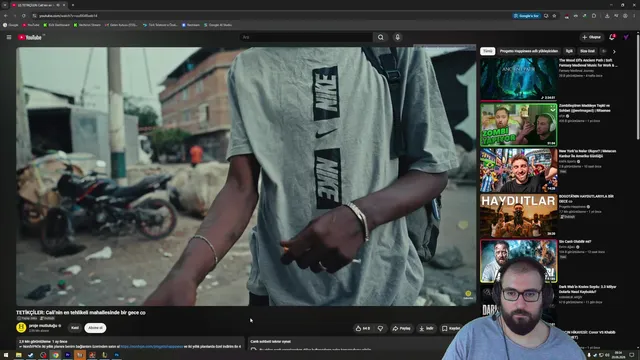Click the main video player area

(246, 176)
